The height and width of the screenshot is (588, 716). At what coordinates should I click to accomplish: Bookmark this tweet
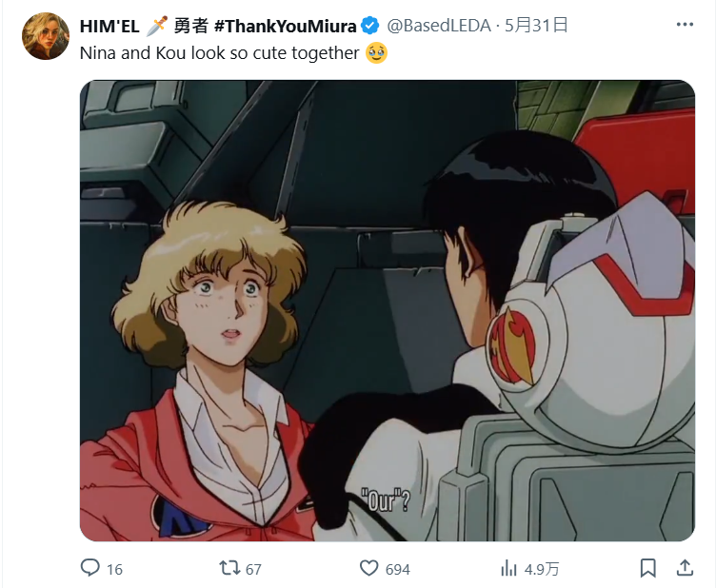click(648, 568)
